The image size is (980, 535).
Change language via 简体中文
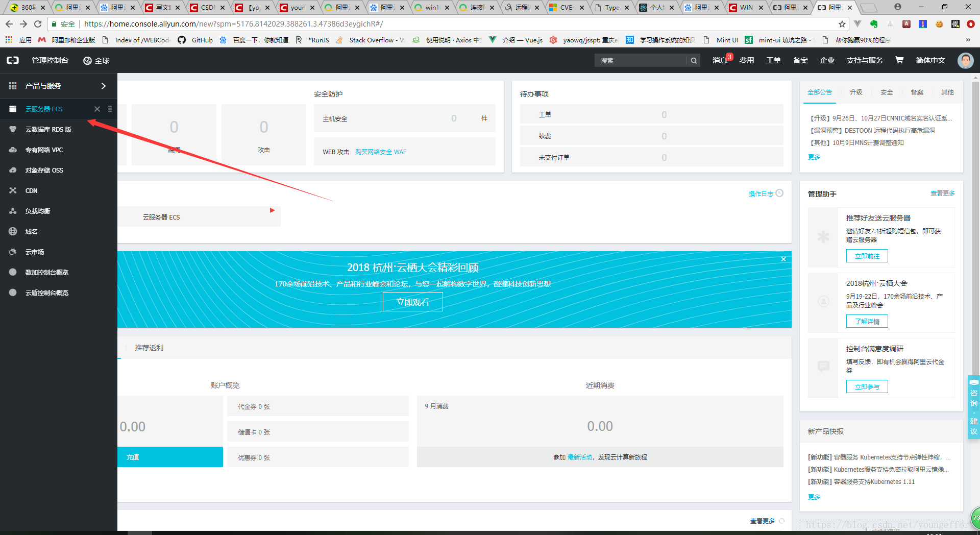(x=930, y=60)
